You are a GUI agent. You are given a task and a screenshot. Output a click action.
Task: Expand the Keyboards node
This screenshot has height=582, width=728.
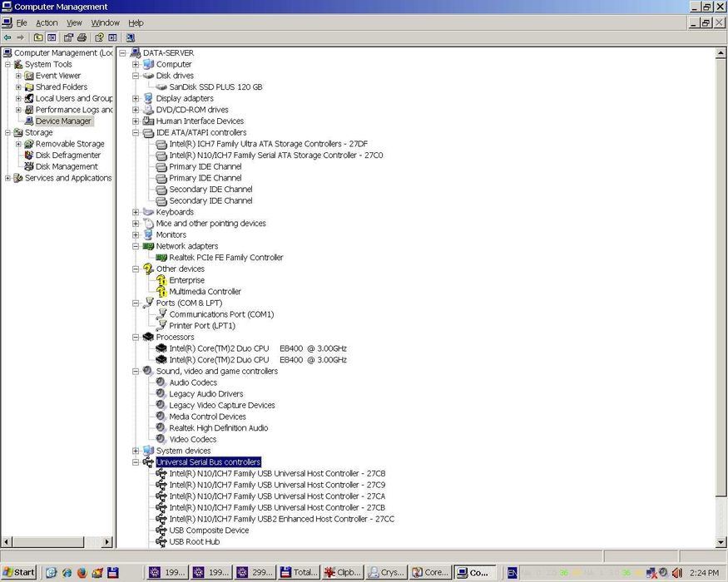[x=136, y=212]
